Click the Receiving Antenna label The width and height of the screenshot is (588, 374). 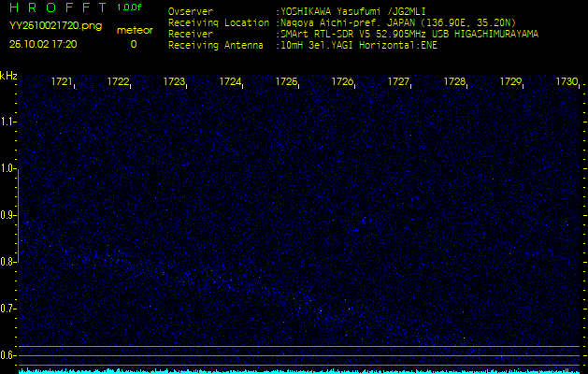click(x=216, y=46)
